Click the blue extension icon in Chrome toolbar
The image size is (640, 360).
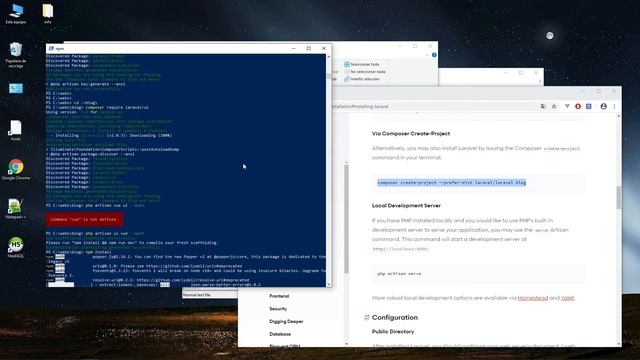click(589, 106)
